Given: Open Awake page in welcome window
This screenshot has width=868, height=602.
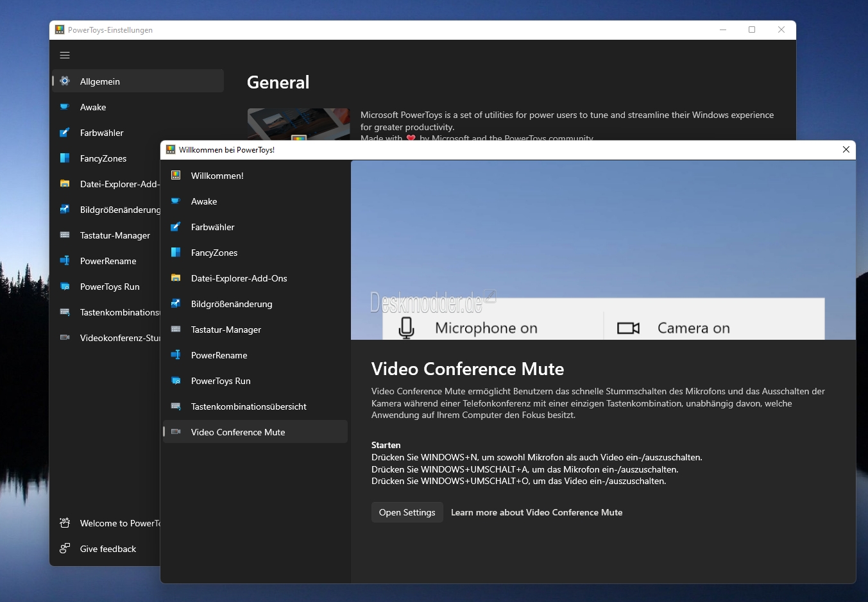Looking at the screenshot, I should [x=255, y=201].
